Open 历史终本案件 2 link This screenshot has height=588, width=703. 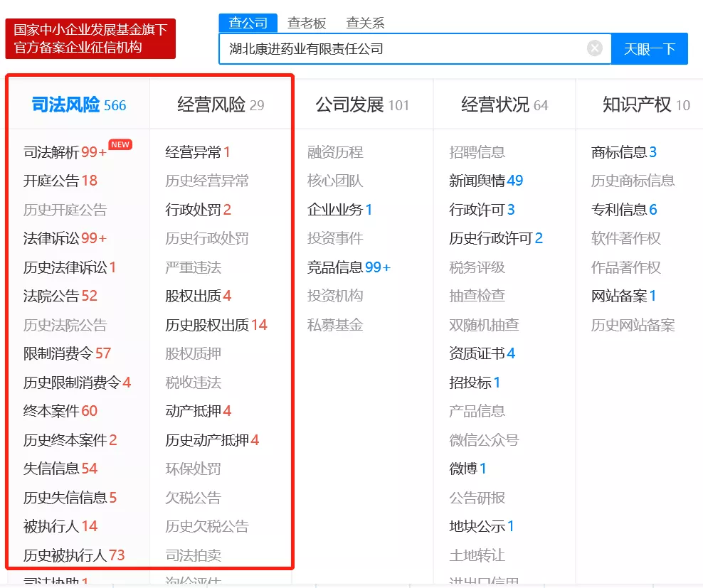(70, 439)
